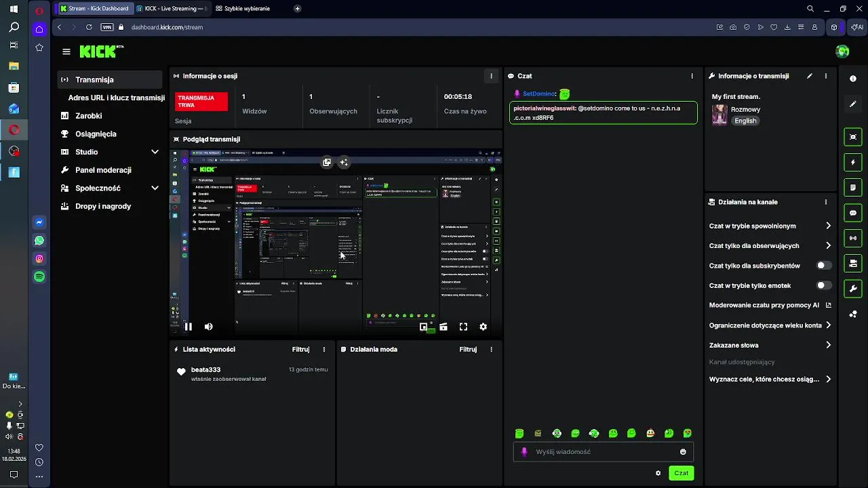The height and width of the screenshot is (488, 868).
Task: Open the Kick hamburger menu
Action: click(66, 52)
